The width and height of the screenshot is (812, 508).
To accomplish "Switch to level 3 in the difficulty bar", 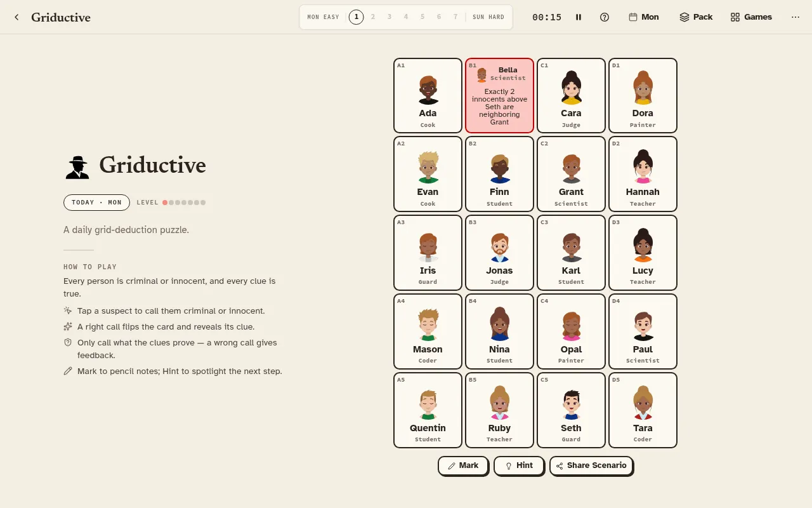I will [x=390, y=17].
